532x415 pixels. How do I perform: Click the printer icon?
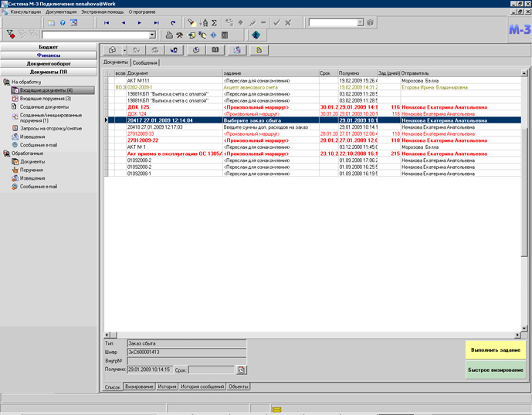point(169,35)
